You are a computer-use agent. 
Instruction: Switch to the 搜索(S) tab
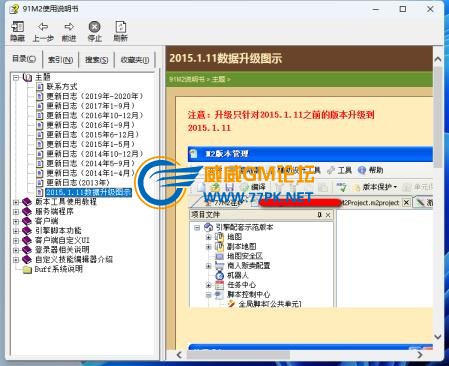coord(96,60)
